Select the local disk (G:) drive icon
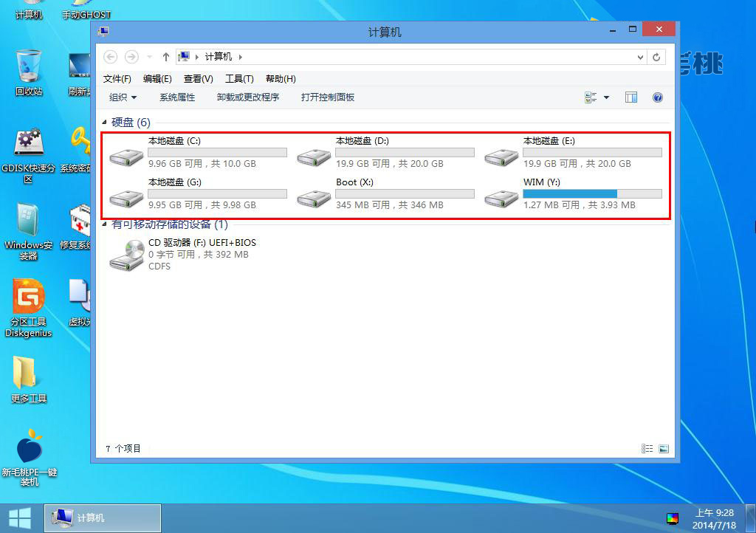This screenshot has height=533, width=756. [126, 198]
